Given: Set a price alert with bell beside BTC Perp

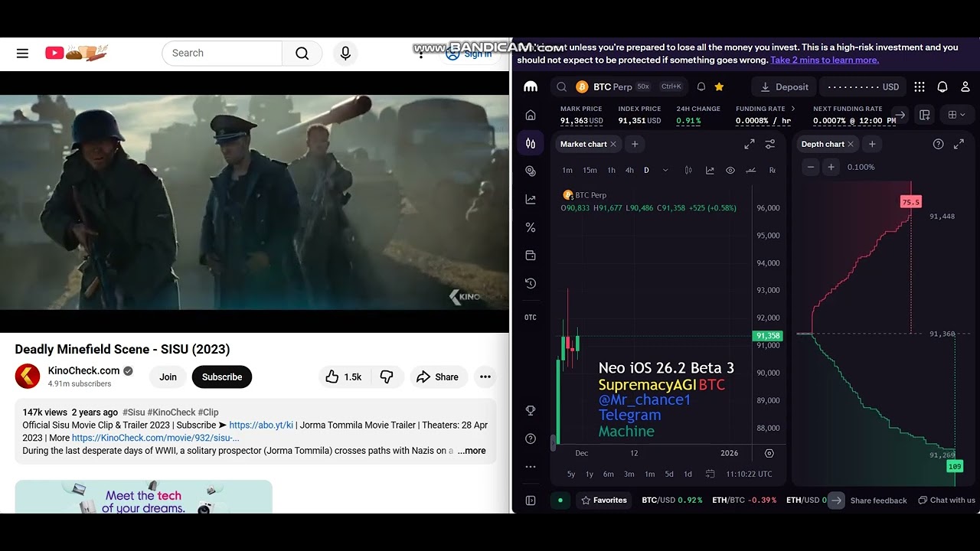Looking at the screenshot, I should (701, 86).
